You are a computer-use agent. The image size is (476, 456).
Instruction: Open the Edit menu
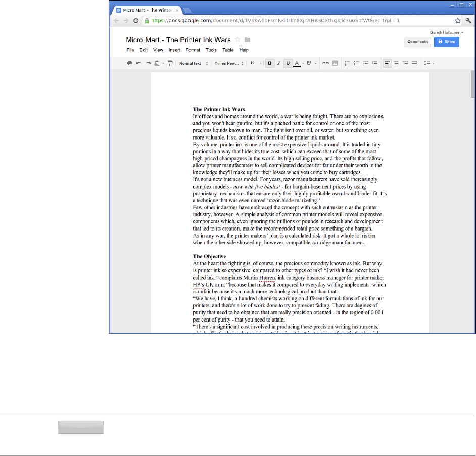click(x=144, y=50)
